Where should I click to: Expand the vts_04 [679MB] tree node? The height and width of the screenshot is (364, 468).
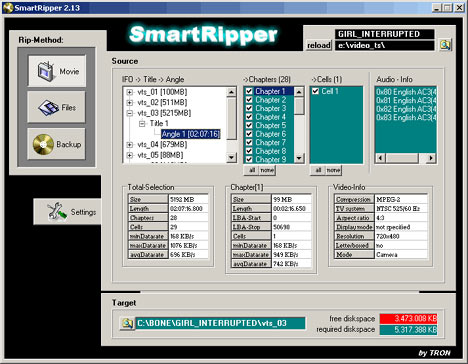coord(130,145)
